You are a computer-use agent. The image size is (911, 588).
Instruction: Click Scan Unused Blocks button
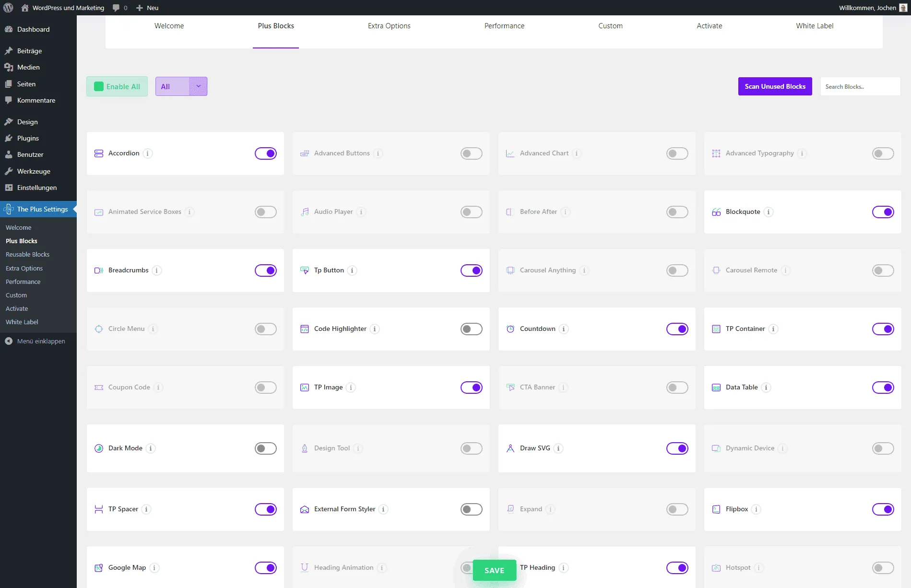(x=775, y=86)
